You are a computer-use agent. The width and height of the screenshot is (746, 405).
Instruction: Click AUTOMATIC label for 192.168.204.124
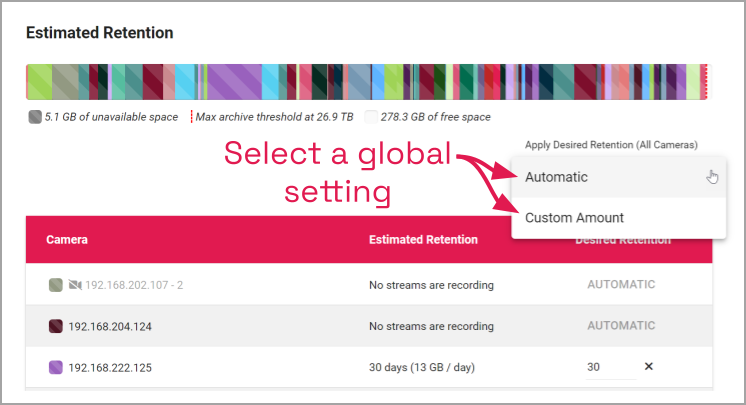620,326
